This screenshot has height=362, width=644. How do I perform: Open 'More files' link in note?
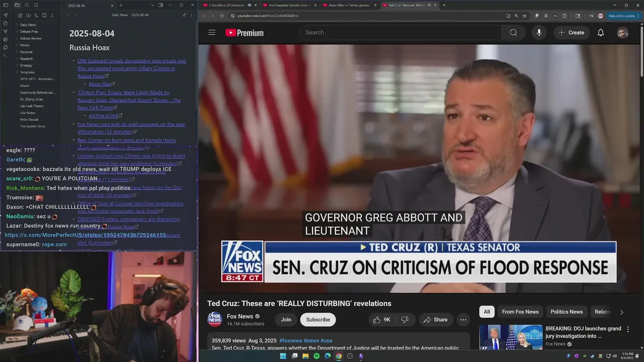(100, 84)
